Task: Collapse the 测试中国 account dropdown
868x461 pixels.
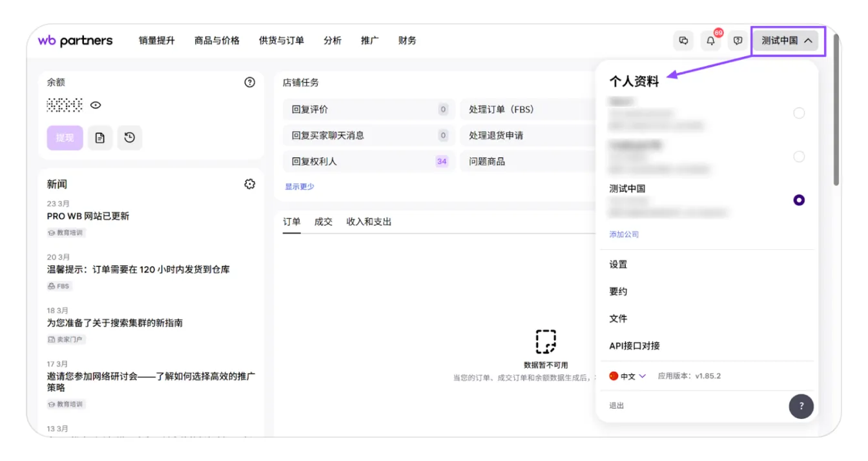Action: coord(786,41)
